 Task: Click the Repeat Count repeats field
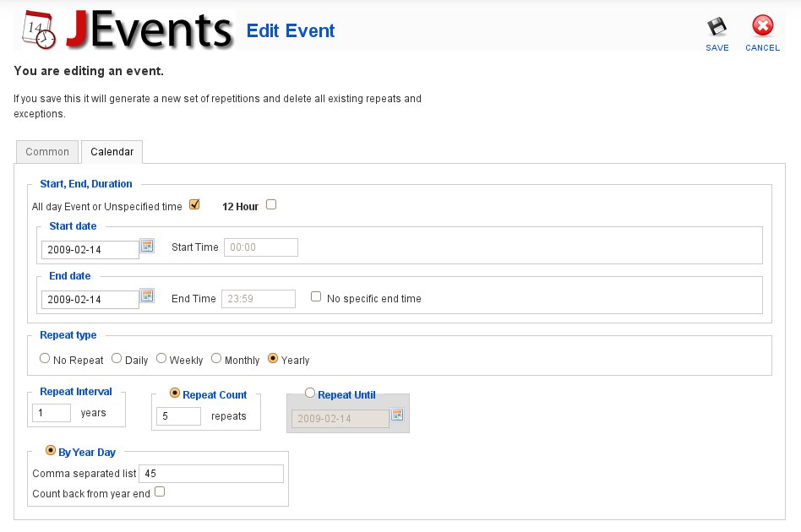[178, 416]
